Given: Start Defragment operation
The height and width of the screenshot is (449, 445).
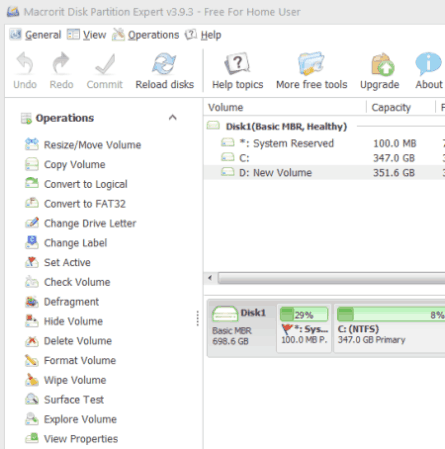Looking at the screenshot, I should 62,302.
